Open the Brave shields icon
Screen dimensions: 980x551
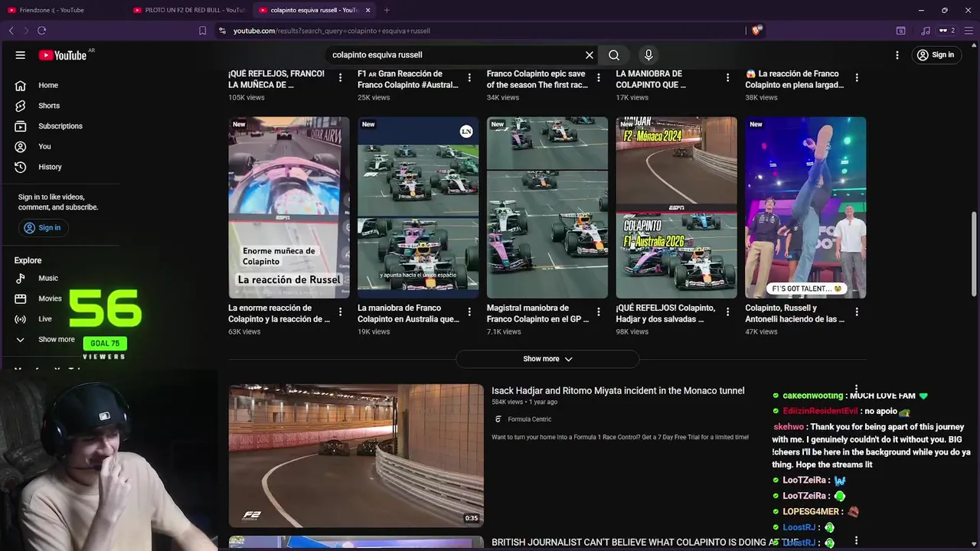point(756,31)
